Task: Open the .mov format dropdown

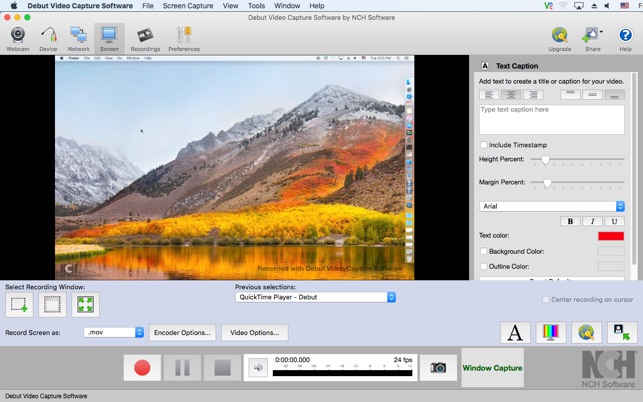Action: pos(114,332)
